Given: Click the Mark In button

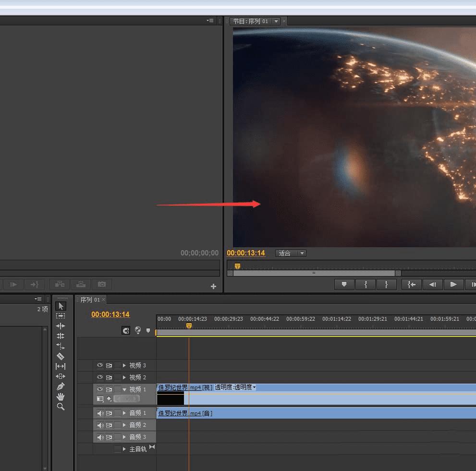Looking at the screenshot, I should 366,284.
